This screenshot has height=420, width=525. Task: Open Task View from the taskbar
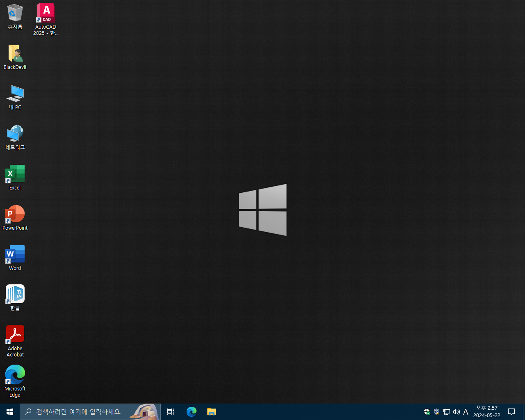171,412
